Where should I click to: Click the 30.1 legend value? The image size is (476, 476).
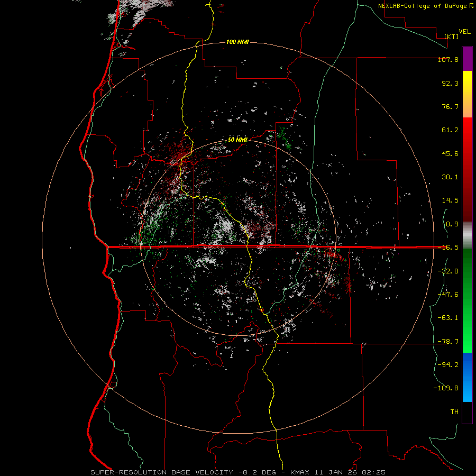coord(450,177)
